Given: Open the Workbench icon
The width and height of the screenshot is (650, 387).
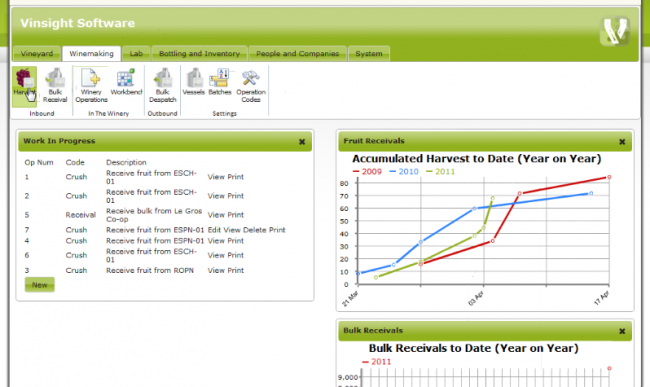Looking at the screenshot, I should coord(126,82).
